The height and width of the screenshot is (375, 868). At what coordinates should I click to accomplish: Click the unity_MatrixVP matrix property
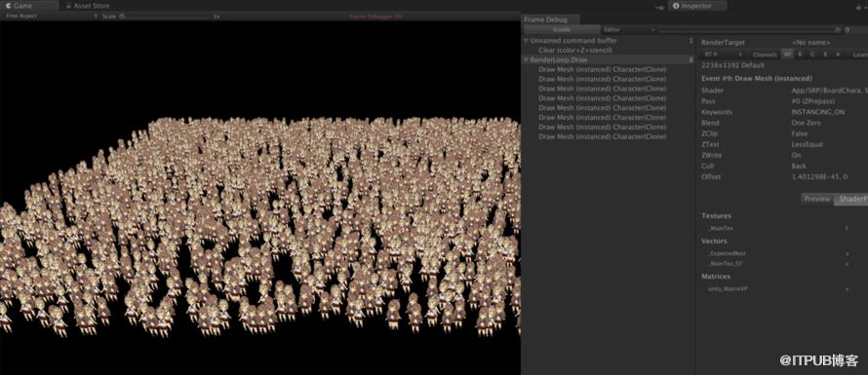tap(728, 288)
